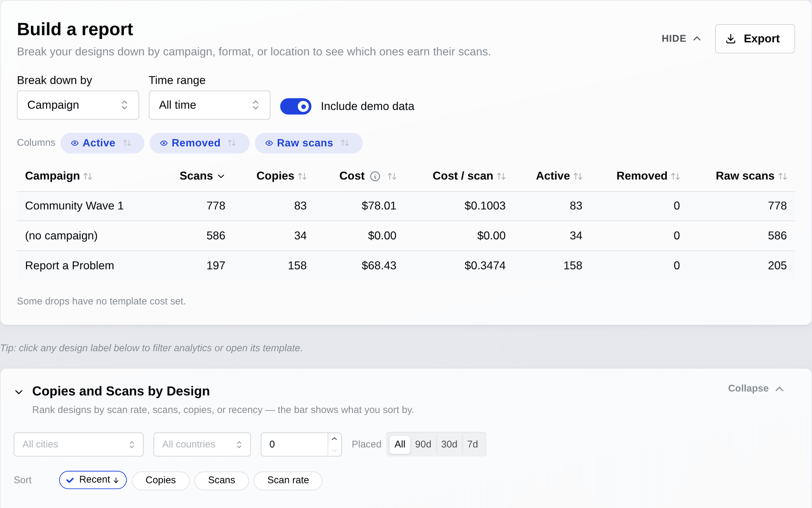Toggle eye icon on Removed column chip

click(x=164, y=143)
